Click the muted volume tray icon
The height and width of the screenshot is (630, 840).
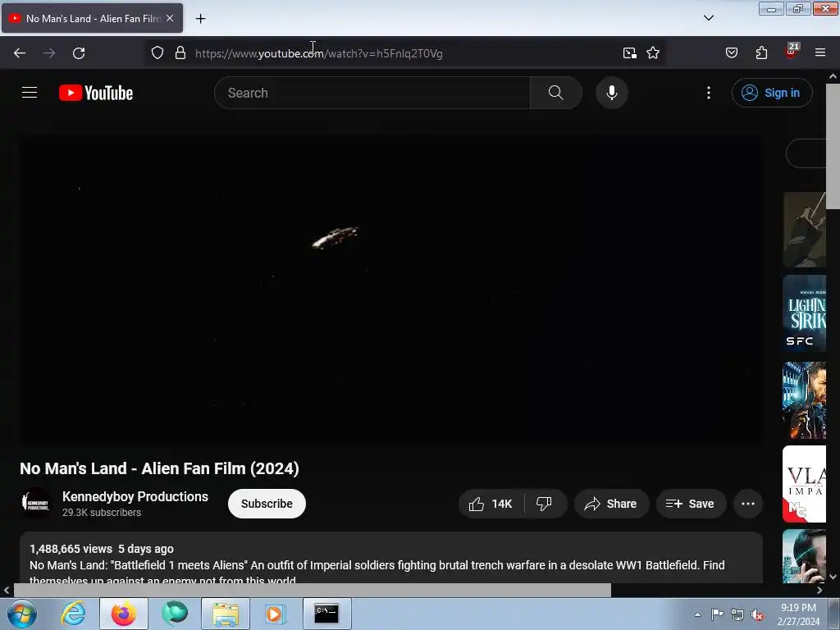click(757, 614)
